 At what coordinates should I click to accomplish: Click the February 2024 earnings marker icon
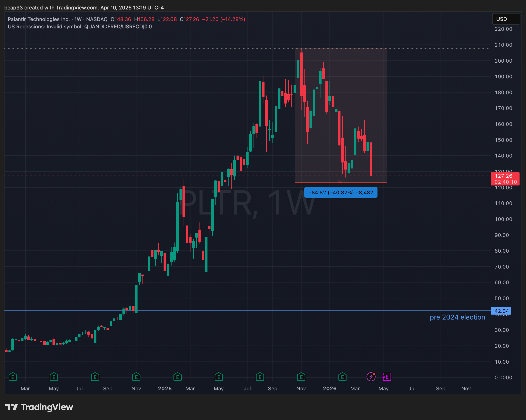[x=13, y=377]
